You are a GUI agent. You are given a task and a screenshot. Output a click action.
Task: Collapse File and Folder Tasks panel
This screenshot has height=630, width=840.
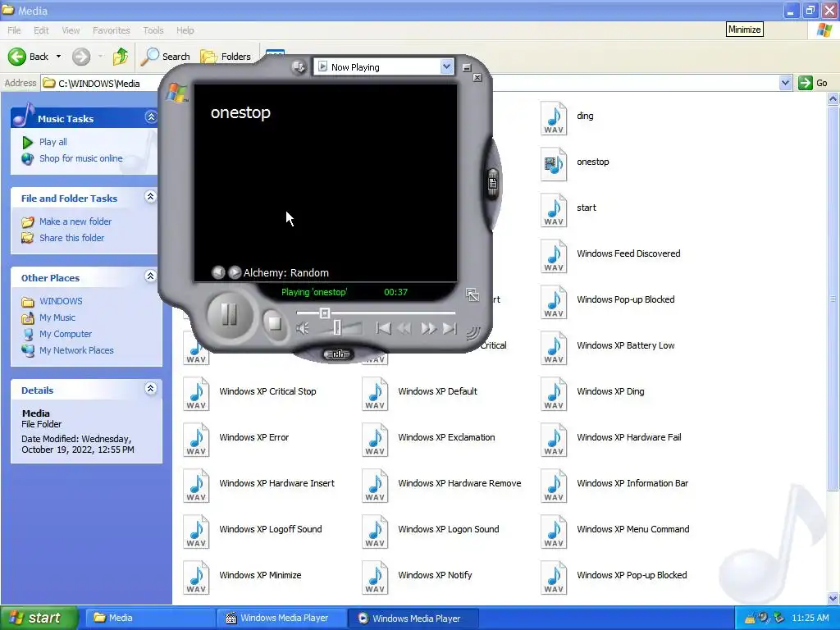coord(151,197)
